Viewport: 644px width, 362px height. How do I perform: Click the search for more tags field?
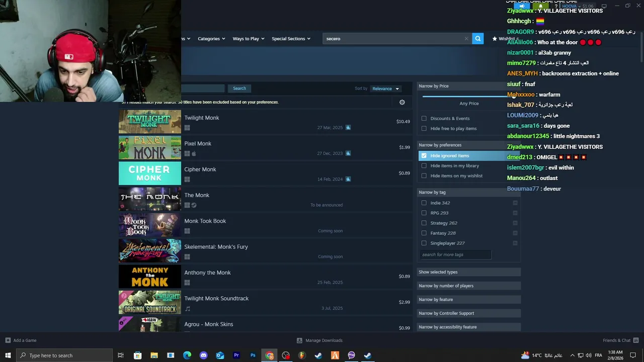click(x=455, y=254)
